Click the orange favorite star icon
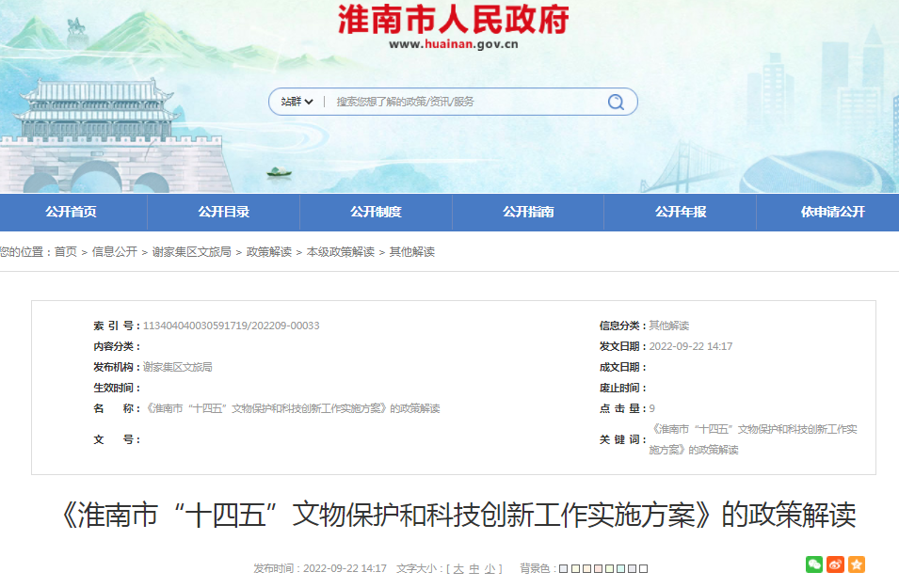This screenshot has height=588, width=899. pyautogui.click(x=856, y=564)
